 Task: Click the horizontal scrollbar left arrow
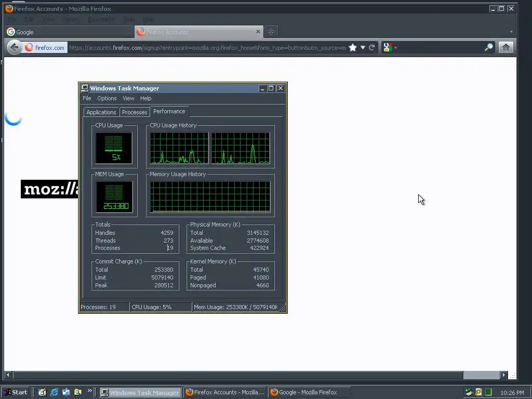point(8,375)
